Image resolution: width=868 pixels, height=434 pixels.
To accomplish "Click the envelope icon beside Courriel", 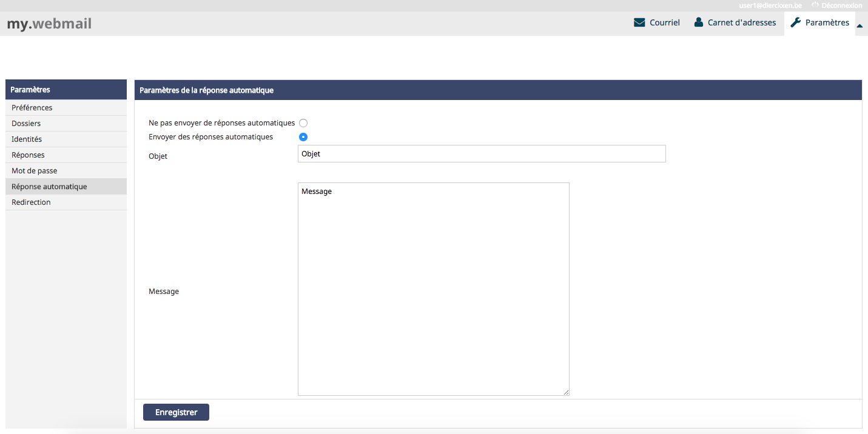I will tap(639, 23).
